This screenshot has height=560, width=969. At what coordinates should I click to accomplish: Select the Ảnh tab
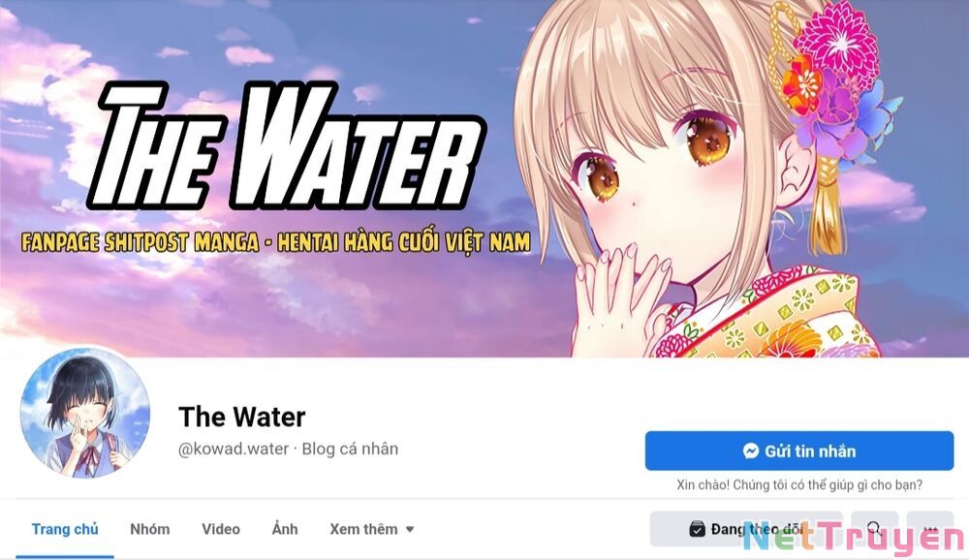pos(285,529)
